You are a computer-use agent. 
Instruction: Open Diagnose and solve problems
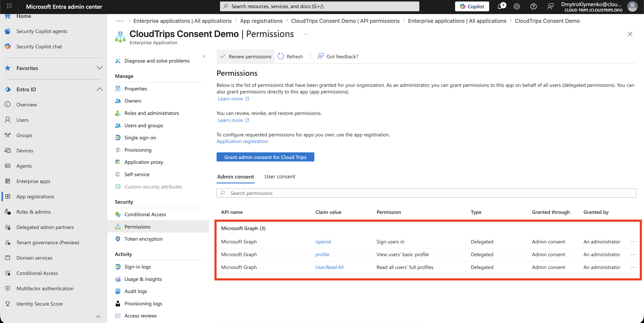pyautogui.click(x=157, y=61)
